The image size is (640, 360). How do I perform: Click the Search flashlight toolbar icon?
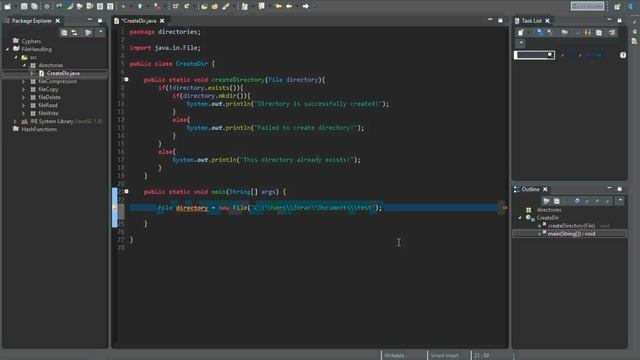[226, 6]
